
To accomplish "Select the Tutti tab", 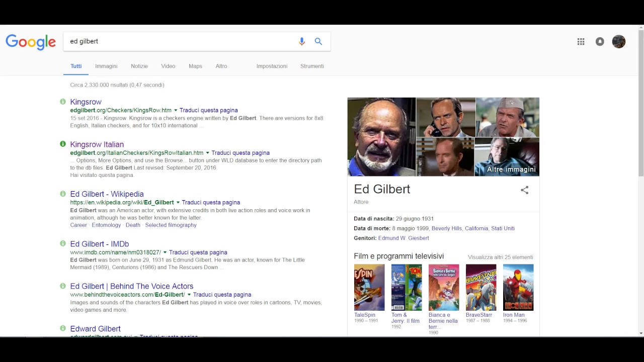I will pos(76,66).
